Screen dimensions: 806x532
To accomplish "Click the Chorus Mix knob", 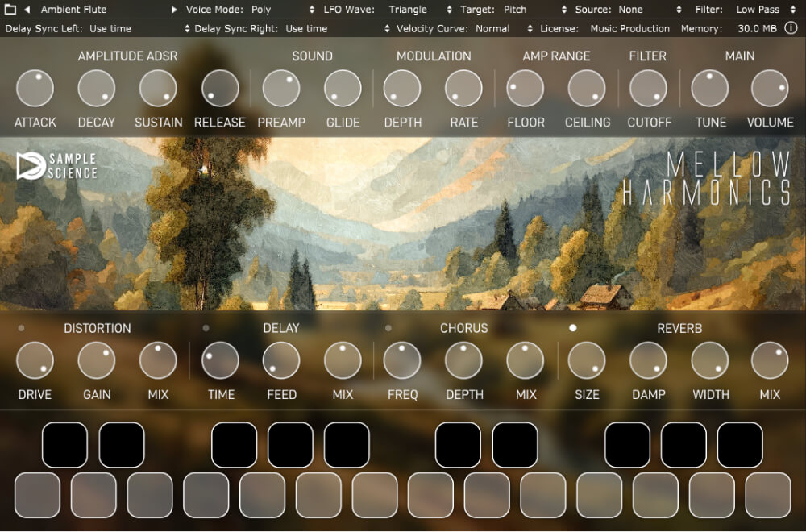I will (526, 360).
